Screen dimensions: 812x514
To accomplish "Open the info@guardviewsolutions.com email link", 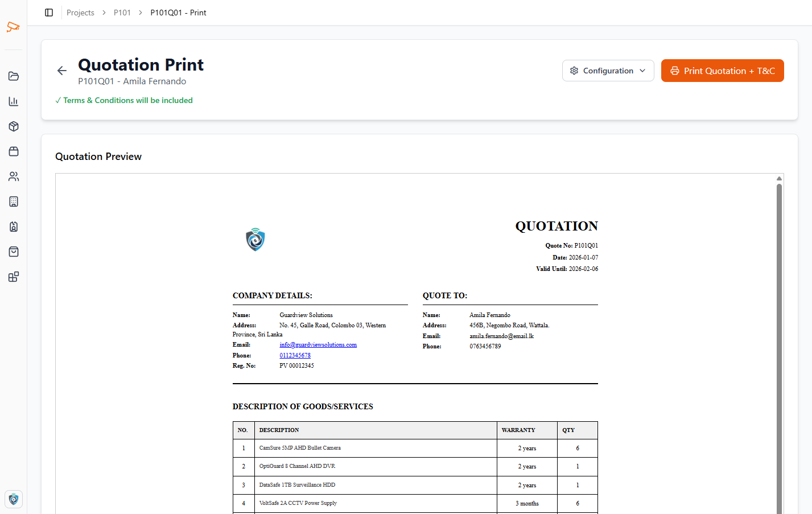I will (x=318, y=345).
